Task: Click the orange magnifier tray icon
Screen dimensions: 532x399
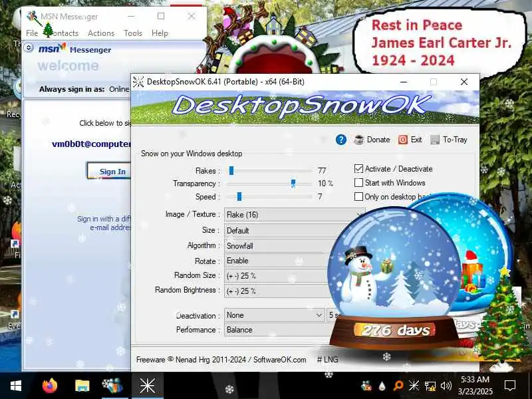Action: [398, 386]
